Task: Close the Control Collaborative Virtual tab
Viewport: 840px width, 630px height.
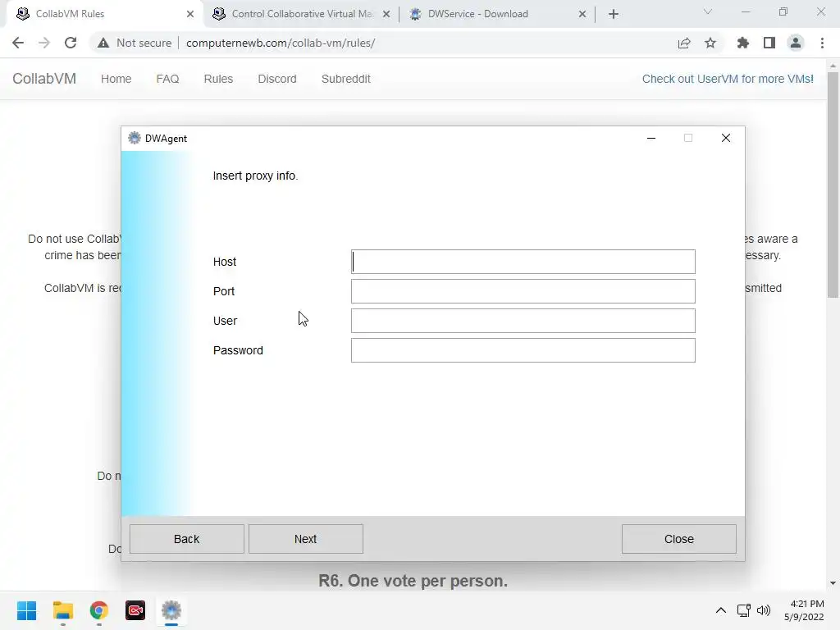Action: pos(386,14)
